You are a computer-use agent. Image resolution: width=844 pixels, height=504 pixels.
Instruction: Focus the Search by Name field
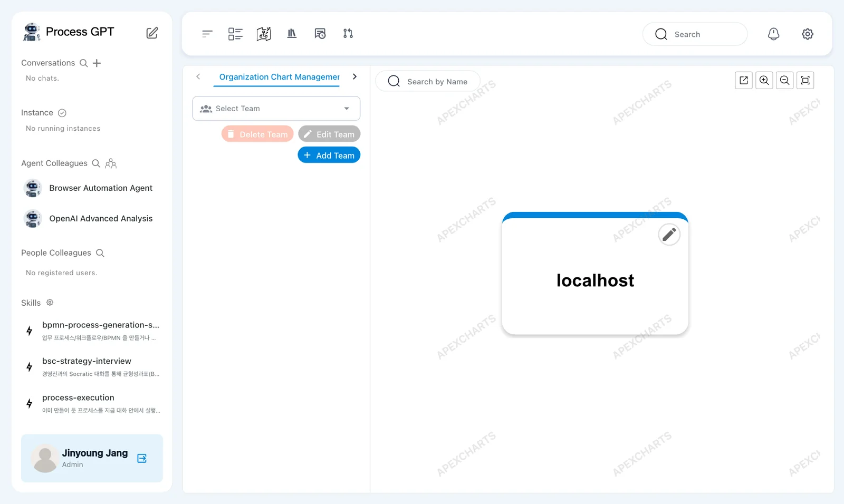[428, 81]
